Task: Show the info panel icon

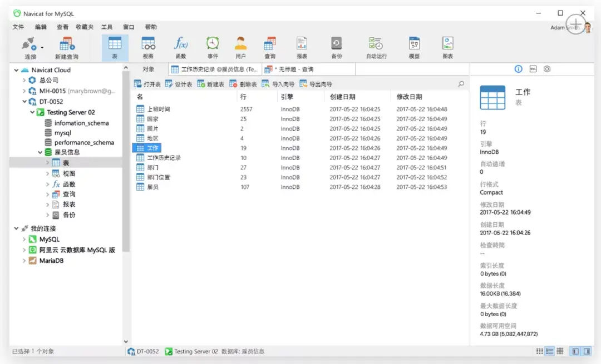Action: click(x=518, y=69)
